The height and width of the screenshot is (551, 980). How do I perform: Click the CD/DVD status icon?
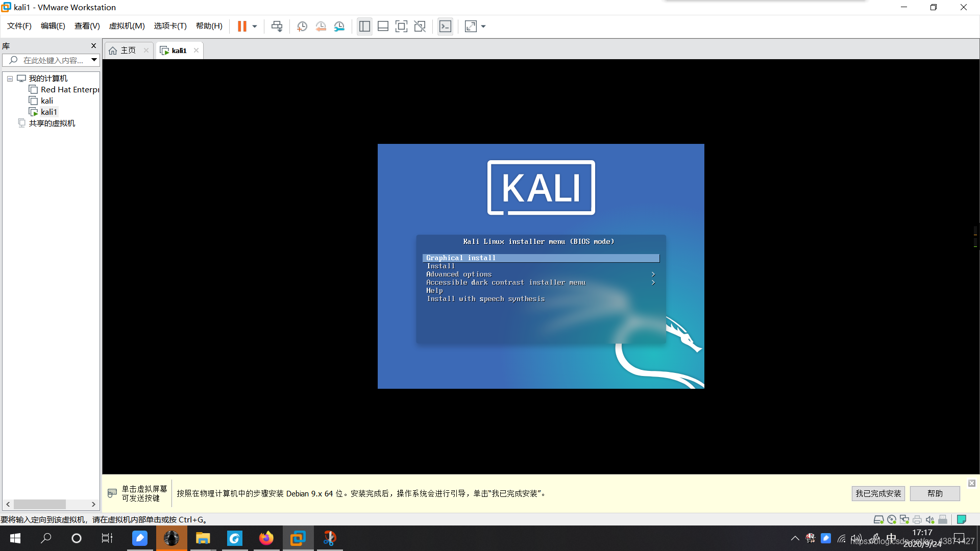click(x=892, y=519)
